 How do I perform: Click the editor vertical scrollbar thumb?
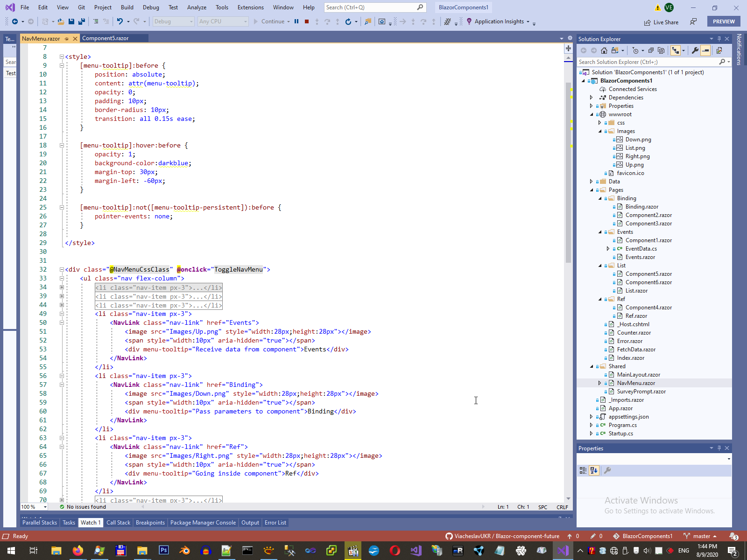568,173
